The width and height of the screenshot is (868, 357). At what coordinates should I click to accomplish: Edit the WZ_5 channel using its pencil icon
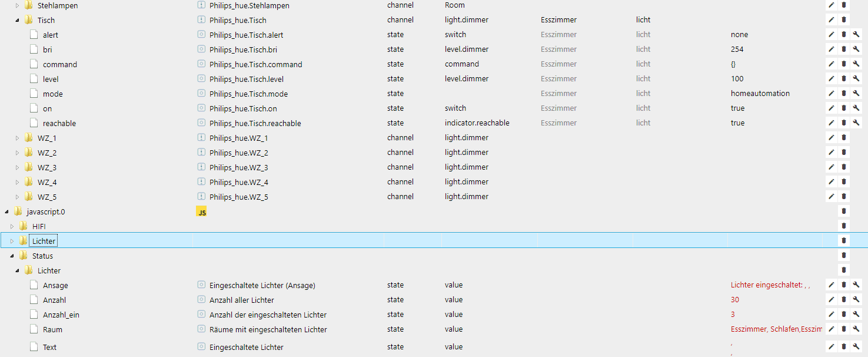(x=832, y=196)
